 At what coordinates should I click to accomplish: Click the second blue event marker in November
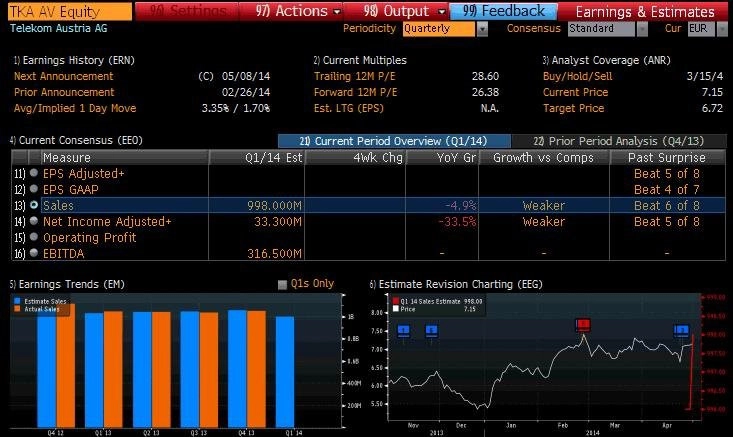pos(431,331)
